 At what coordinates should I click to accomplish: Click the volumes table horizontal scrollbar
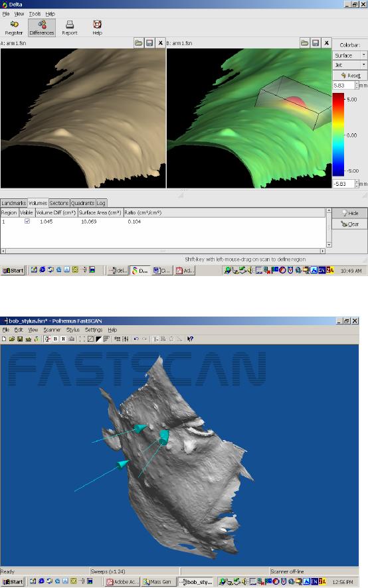tap(163, 251)
